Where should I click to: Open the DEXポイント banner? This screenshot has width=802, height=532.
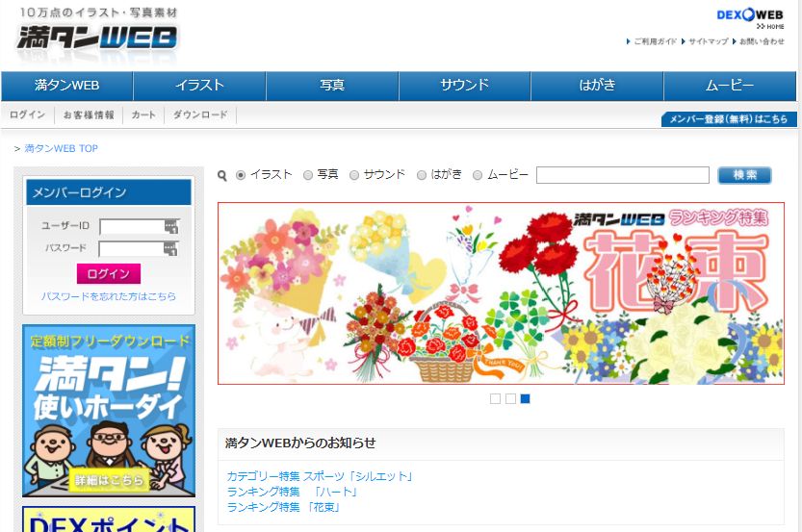point(109,519)
